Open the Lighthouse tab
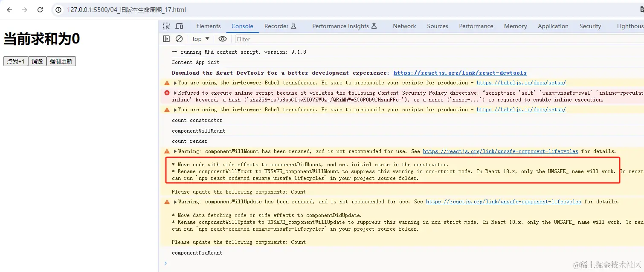 tap(630, 26)
